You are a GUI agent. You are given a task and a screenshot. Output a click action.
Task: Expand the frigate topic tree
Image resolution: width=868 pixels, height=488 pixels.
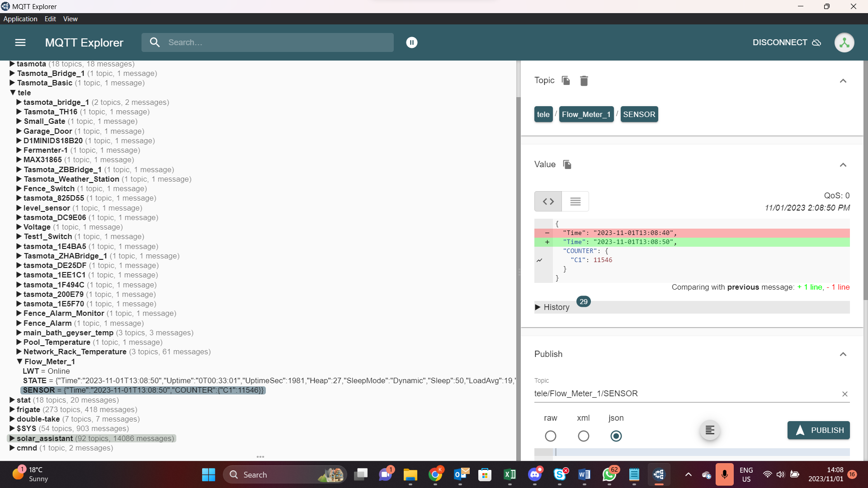[x=12, y=409]
